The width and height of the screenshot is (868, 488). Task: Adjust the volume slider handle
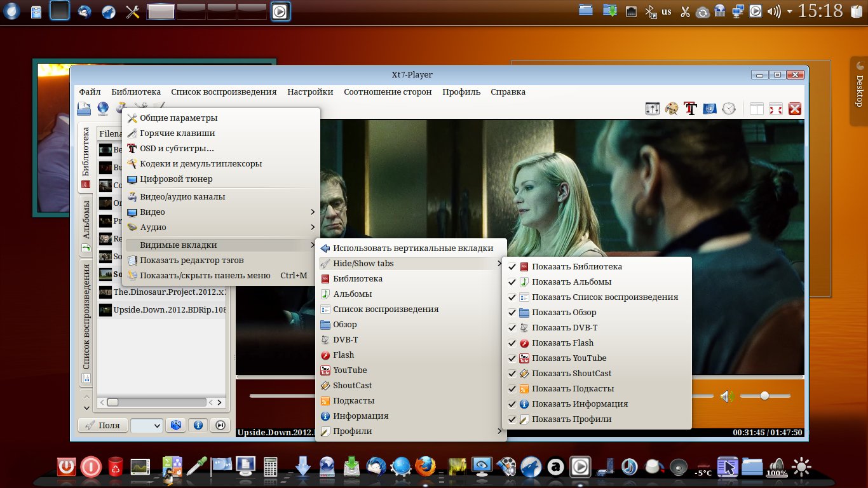pyautogui.click(x=764, y=396)
